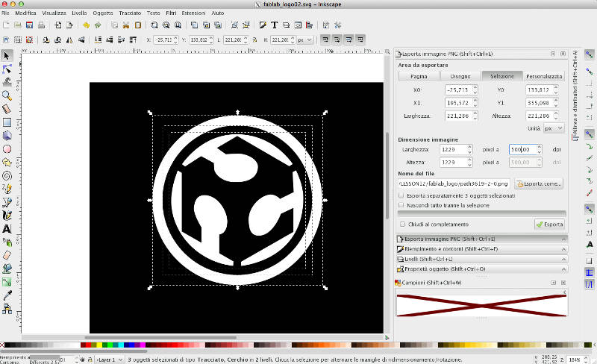Switch export area to Pagina

tap(419, 76)
